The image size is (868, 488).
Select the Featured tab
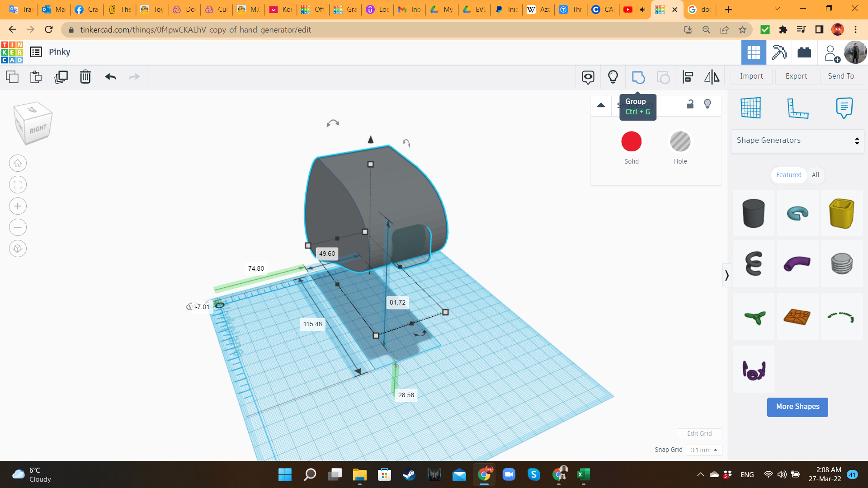click(788, 175)
